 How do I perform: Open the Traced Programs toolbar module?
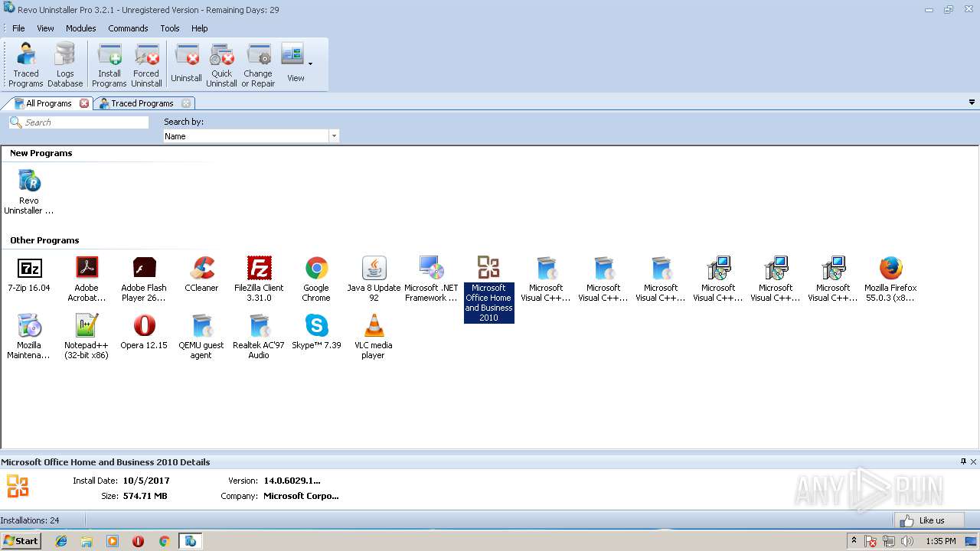(x=26, y=65)
